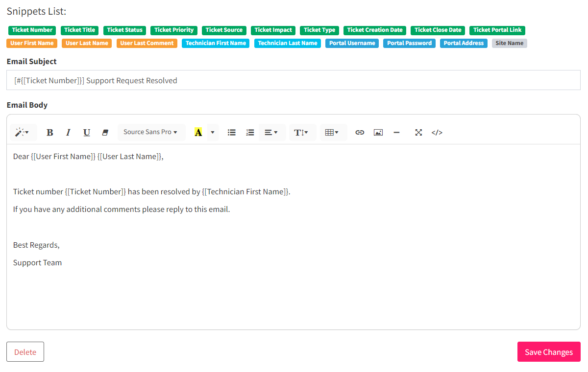The height and width of the screenshot is (372, 588).
Task: Open the Source Sans Pro font dropdown
Action: (151, 132)
